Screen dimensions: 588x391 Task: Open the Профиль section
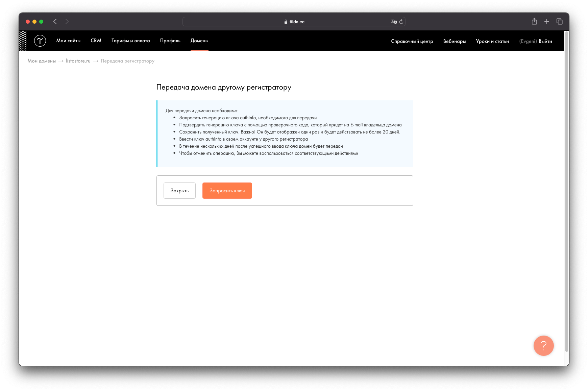[170, 41]
